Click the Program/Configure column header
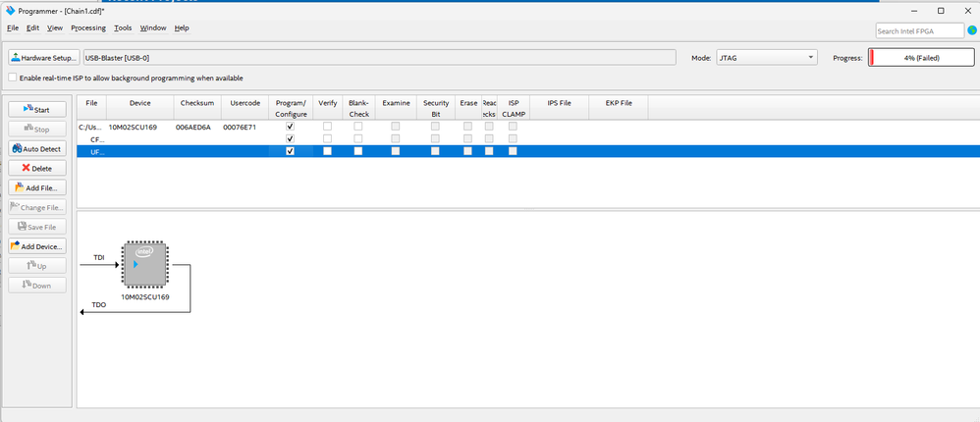980x422 pixels. coord(291,108)
